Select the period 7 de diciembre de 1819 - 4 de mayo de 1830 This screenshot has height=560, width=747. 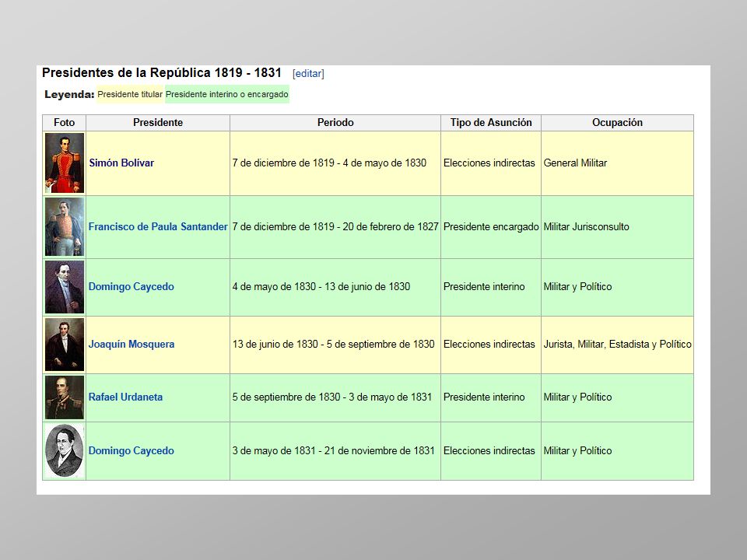click(x=329, y=163)
